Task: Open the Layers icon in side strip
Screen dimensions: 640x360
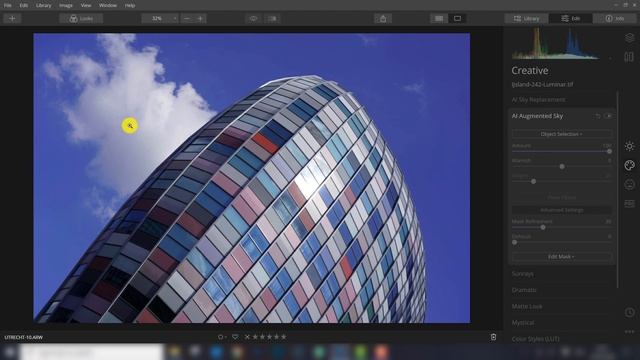Action: tap(629, 38)
